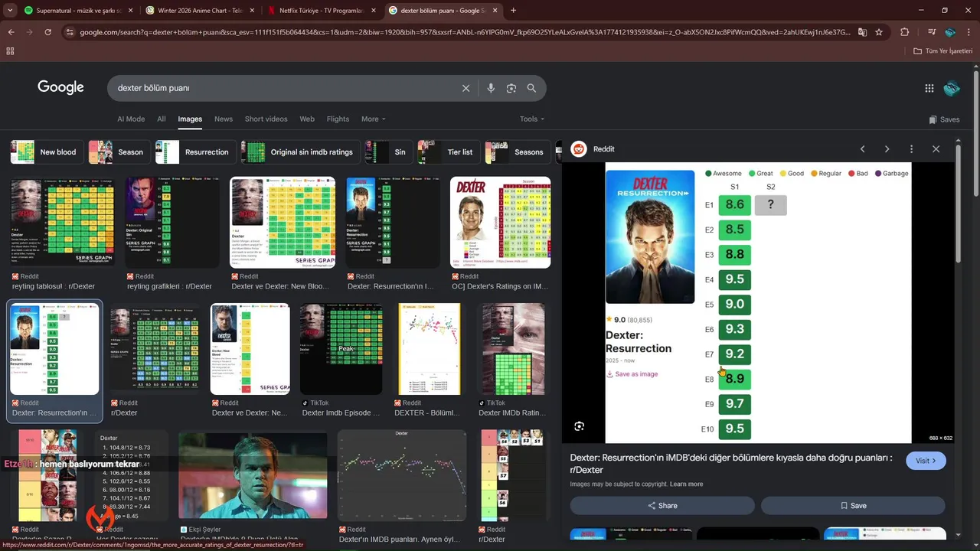Filter by the Resurrection chip
Viewport: 980px width, 551px height.
point(194,152)
